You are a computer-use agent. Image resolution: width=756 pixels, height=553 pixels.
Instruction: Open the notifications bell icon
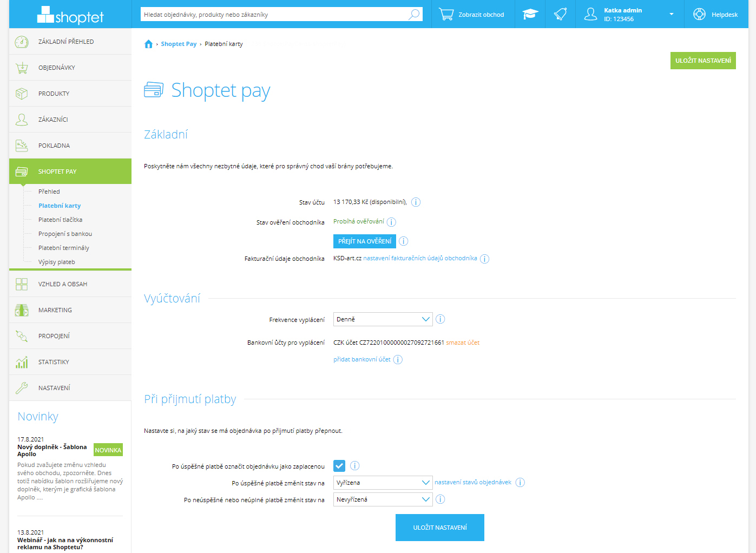click(x=560, y=14)
